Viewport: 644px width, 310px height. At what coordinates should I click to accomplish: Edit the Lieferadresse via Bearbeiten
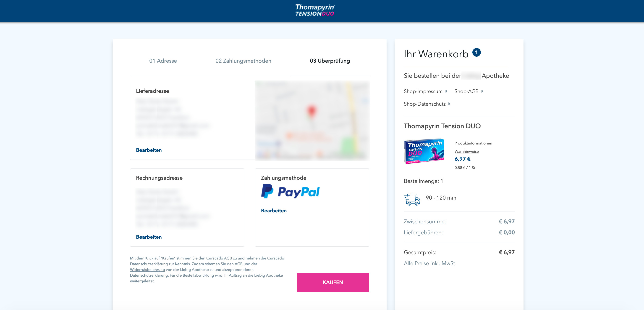click(x=149, y=150)
